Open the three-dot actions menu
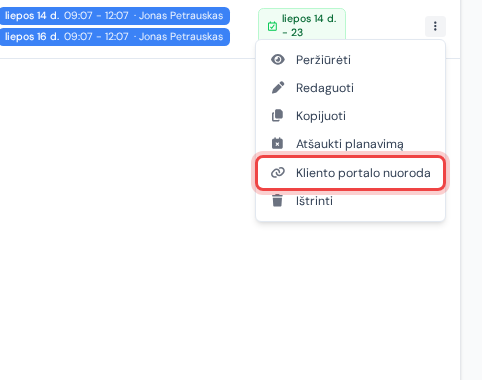482x380 pixels. tap(435, 26)
